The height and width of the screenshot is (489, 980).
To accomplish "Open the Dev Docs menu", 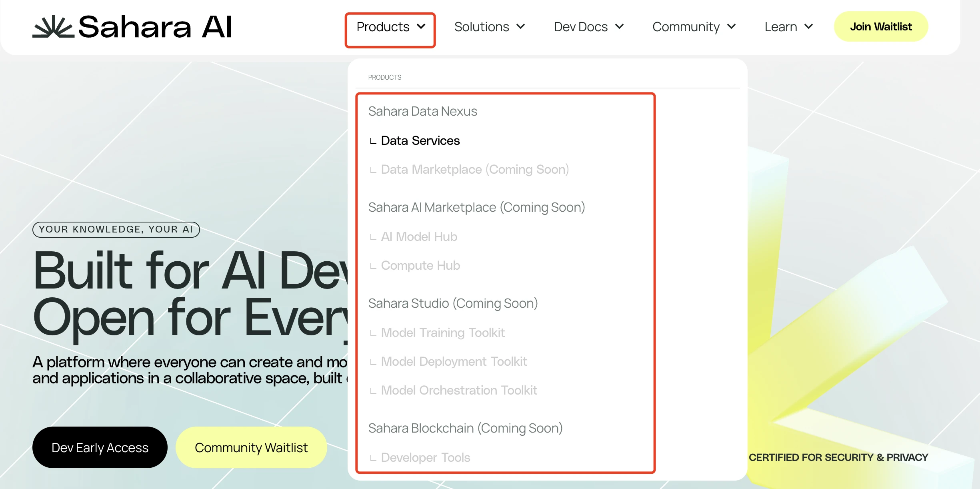I will (589, 27).
